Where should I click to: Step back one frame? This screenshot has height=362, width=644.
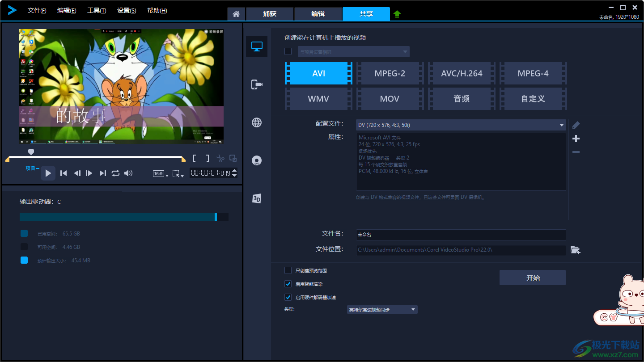point(77,173)
